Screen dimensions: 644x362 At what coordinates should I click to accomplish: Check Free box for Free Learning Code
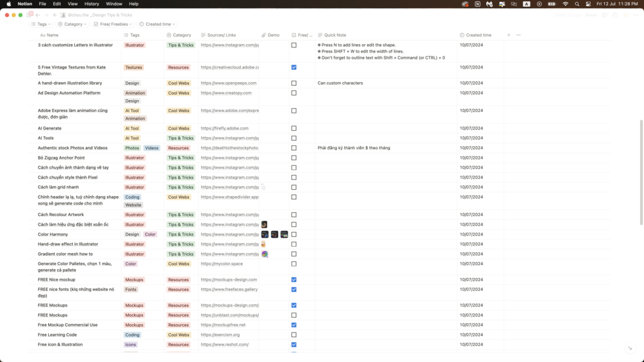point(293,335)
